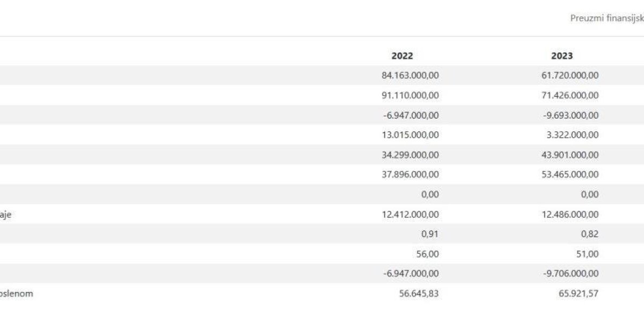This screenshot has width=644, height=322.
Task: Click the 13.015.000,00 value
Action: (x=410, y=135)
